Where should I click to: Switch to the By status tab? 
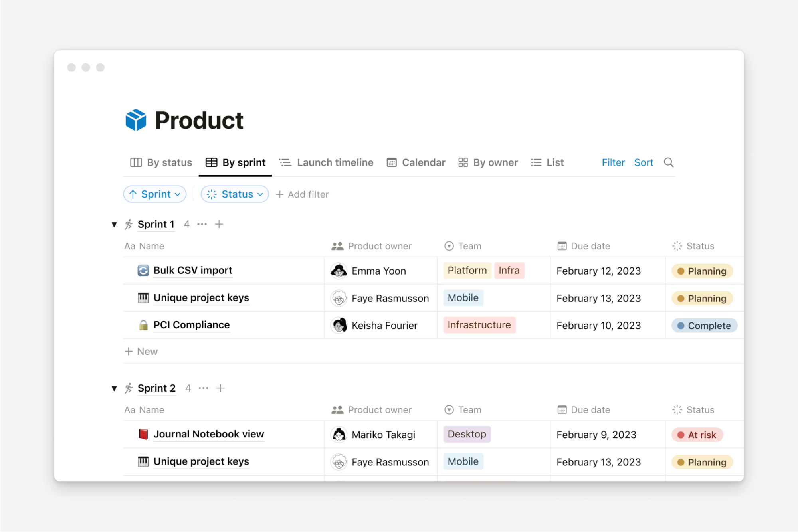click(x=161, y=162)
